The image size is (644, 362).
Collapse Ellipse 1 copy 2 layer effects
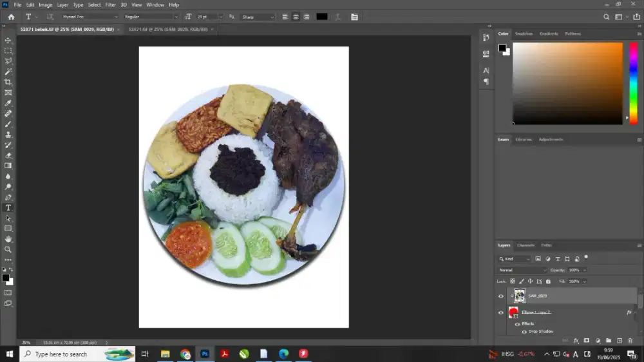[634, 312]
